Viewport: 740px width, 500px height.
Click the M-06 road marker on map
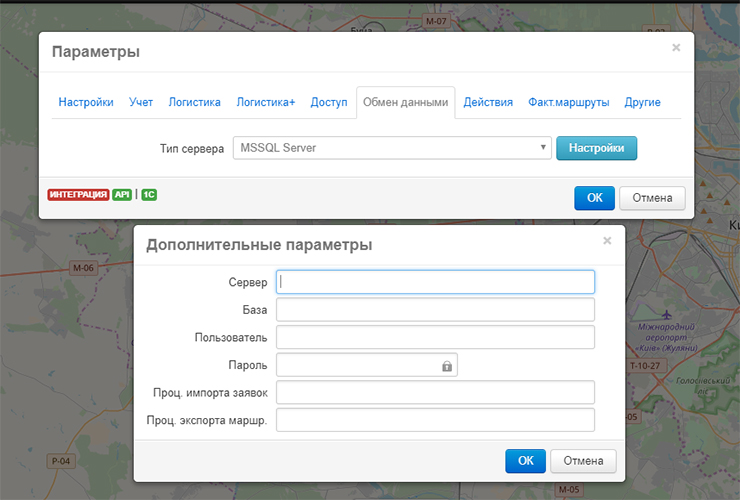[x=83, y=268]
